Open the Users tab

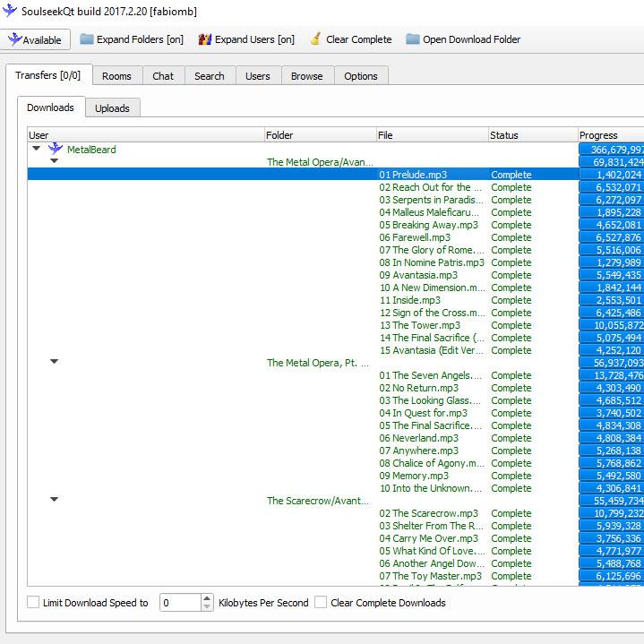[x=258, y=76]
